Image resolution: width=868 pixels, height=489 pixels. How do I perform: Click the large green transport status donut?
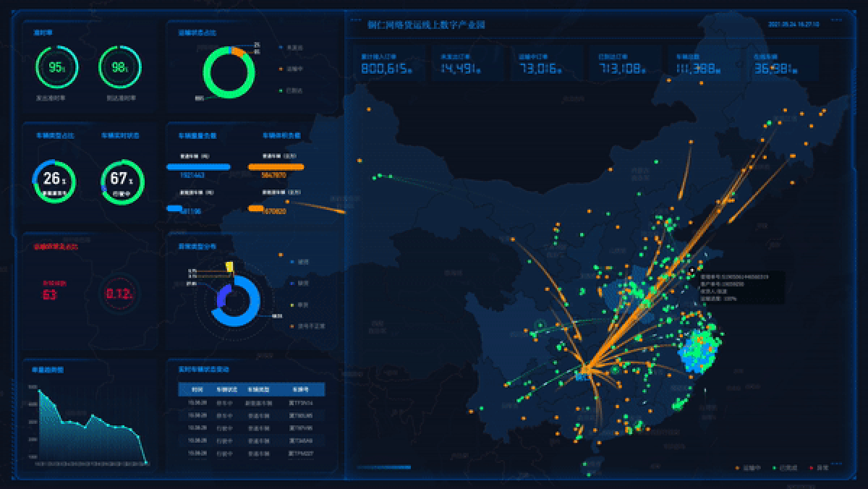click(229, 72)
